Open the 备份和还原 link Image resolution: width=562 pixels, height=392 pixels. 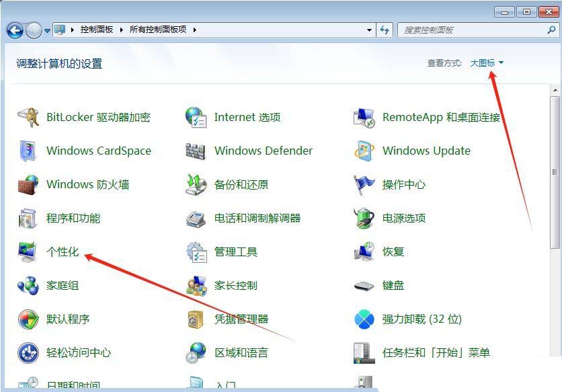(241, 185)
